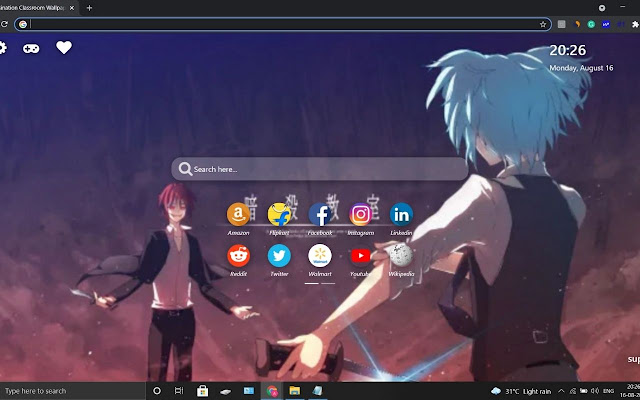This screenshot has height=400, width=640.
Task: Open the gray square extension icon
Action: (x=562, y=24)
